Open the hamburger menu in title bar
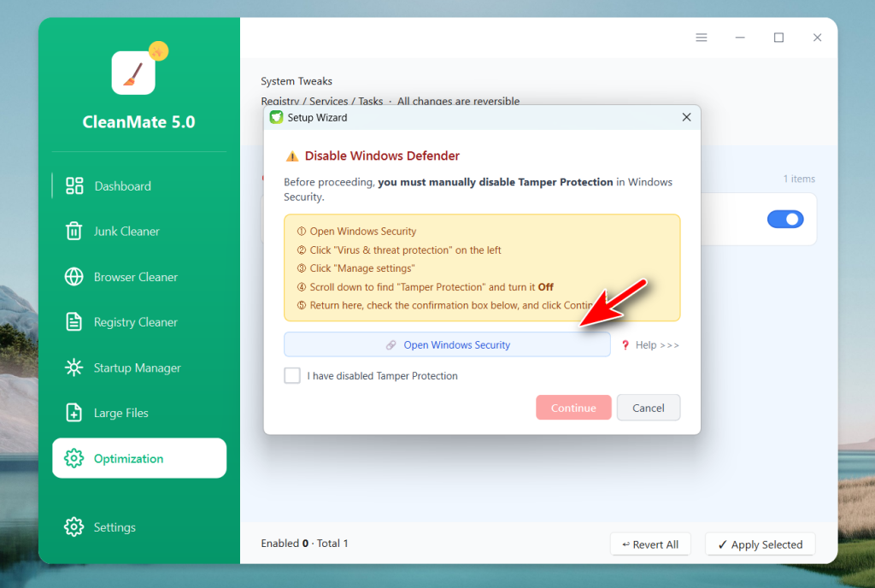The width and height of the screenshot is (875, 588). pos(702,38)
